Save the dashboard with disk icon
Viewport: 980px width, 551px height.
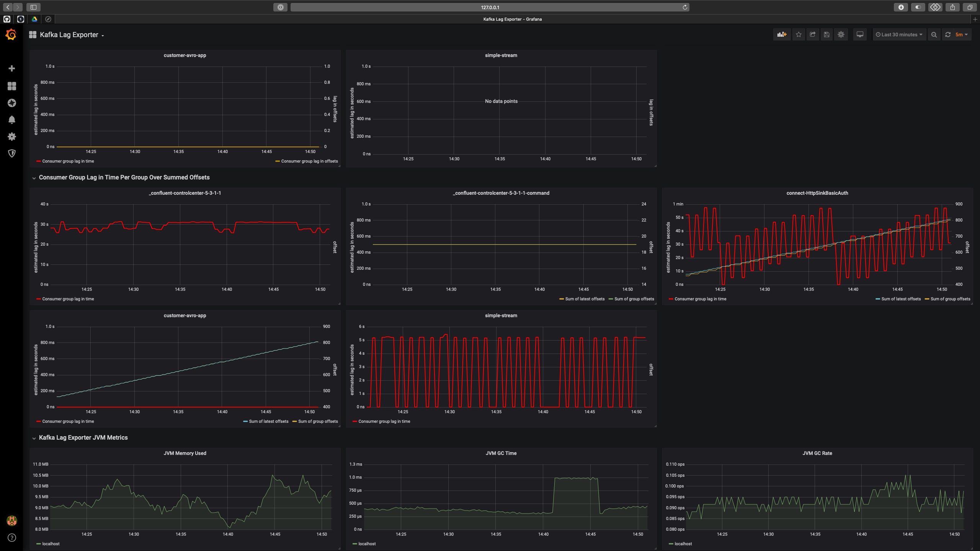pyautogui.click(x=826, y=34)
